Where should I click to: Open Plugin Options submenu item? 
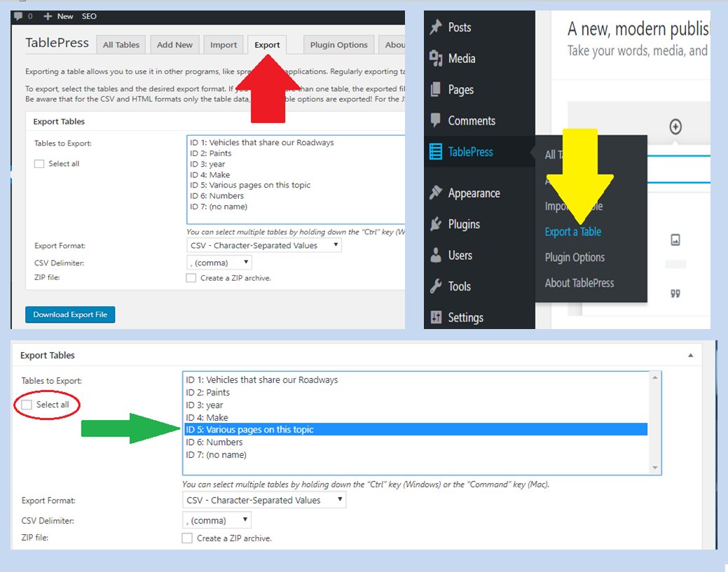point(575,258)
